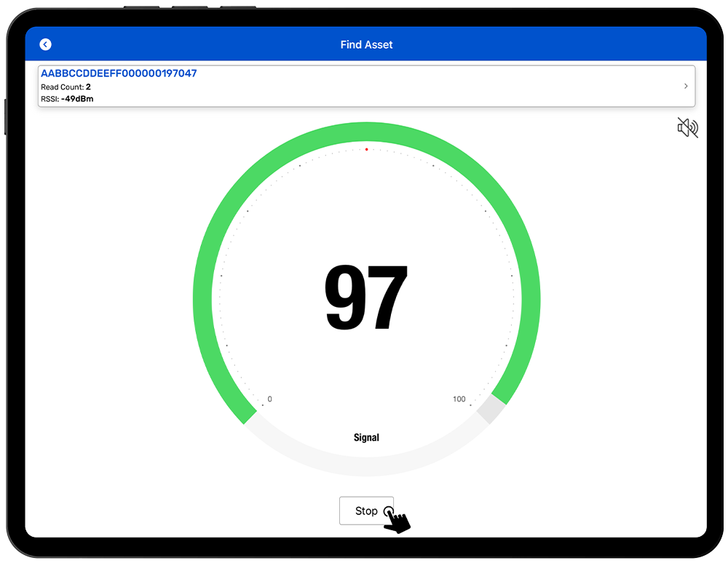
Task: Select the RSSI -49dBm reading
Action: [67, 98]
